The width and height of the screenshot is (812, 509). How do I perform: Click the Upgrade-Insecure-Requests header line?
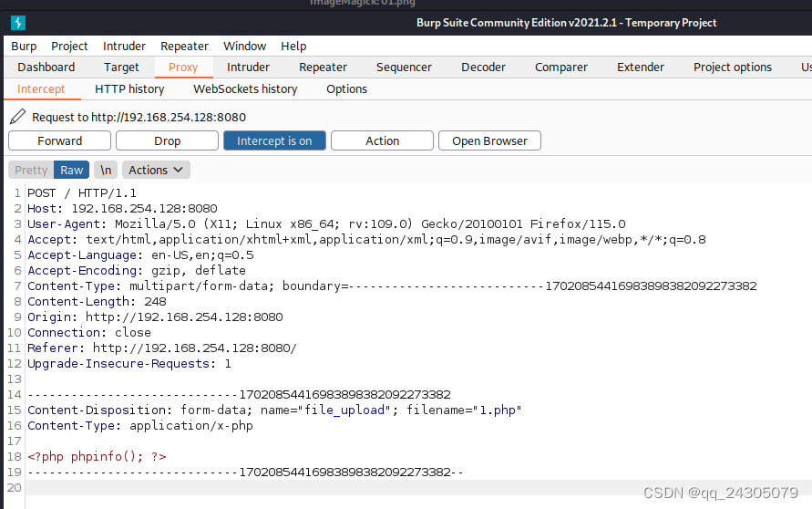(x=129, y=364)
